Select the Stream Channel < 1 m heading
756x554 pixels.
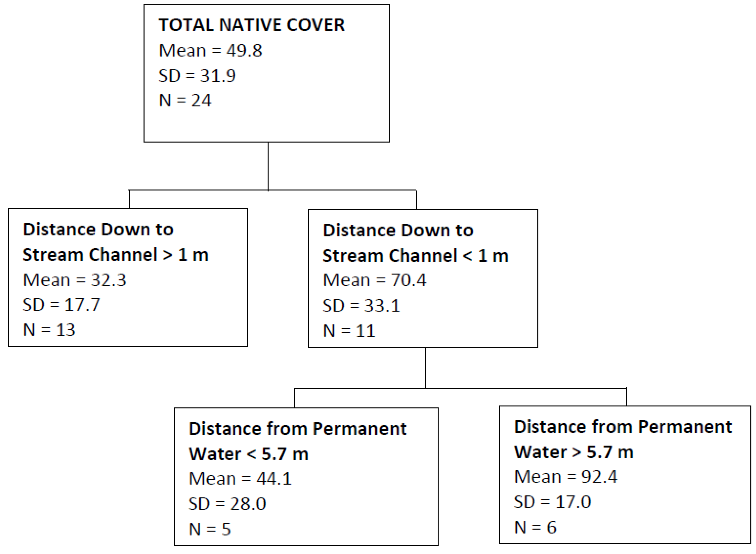415,243
